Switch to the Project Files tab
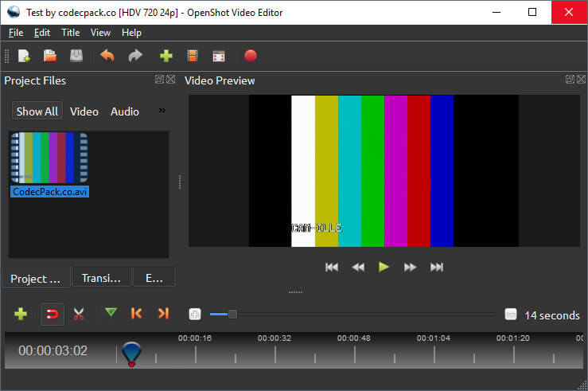 [36, 279]
